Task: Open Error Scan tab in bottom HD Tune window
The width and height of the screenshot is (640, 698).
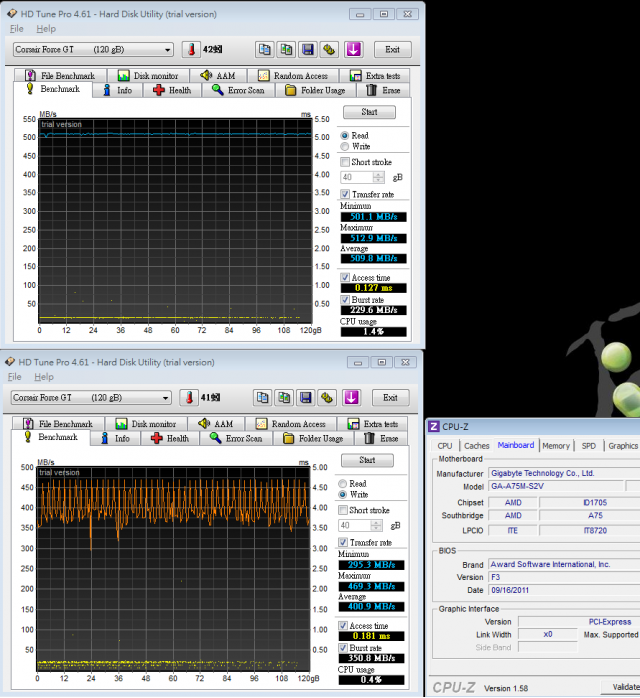Action: pos(236,438)
